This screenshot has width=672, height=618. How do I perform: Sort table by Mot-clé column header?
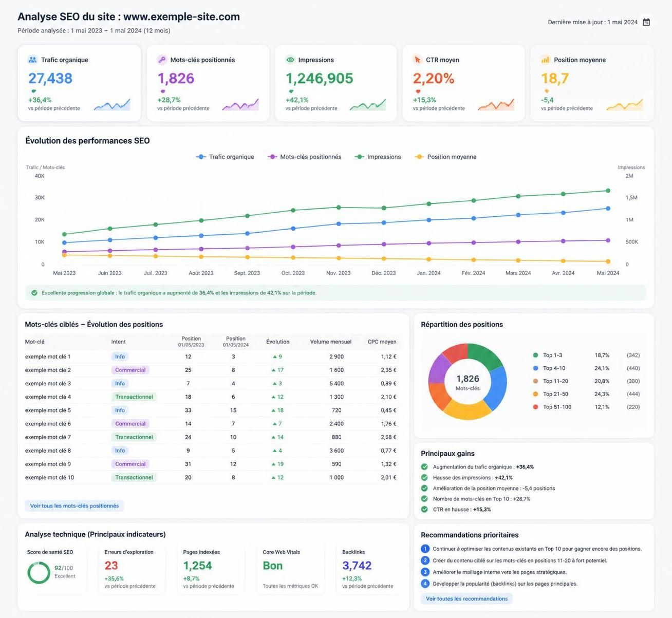coord(34,342)
